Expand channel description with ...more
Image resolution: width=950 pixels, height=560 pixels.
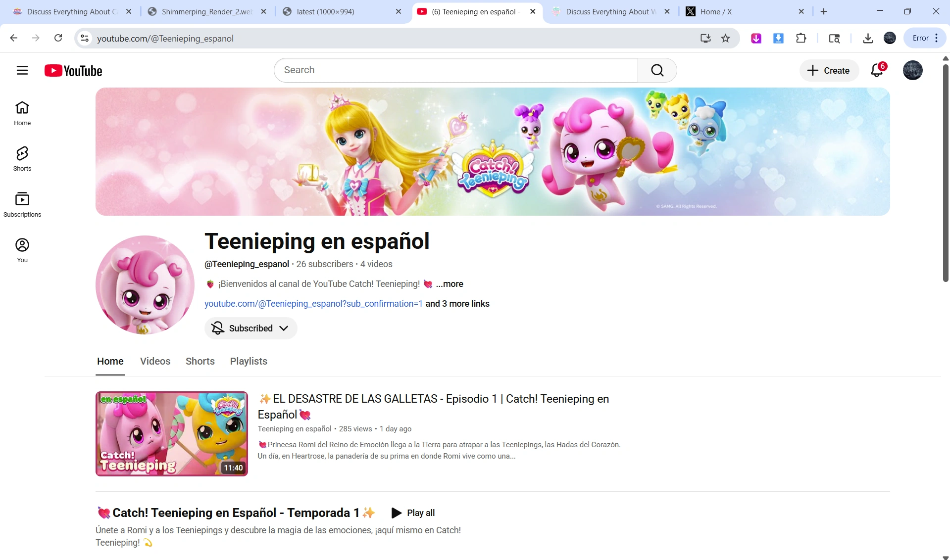[449, 284]
